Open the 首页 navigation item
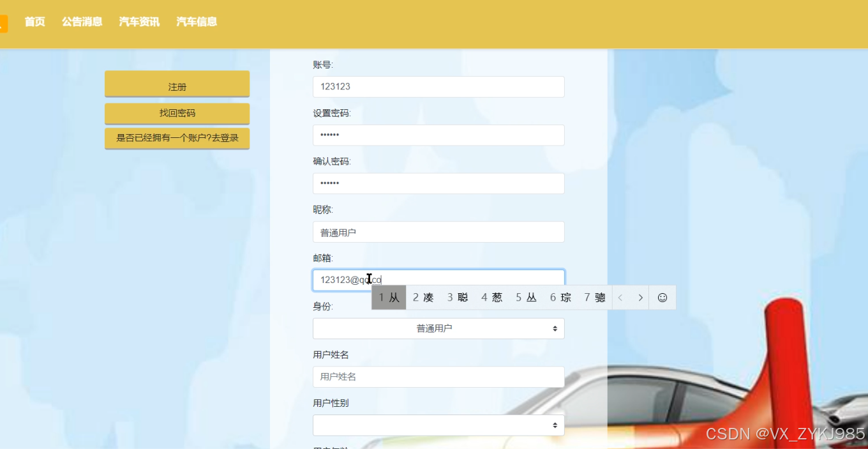The height and width of the screenshot is (449, 868). pos(35,22)
